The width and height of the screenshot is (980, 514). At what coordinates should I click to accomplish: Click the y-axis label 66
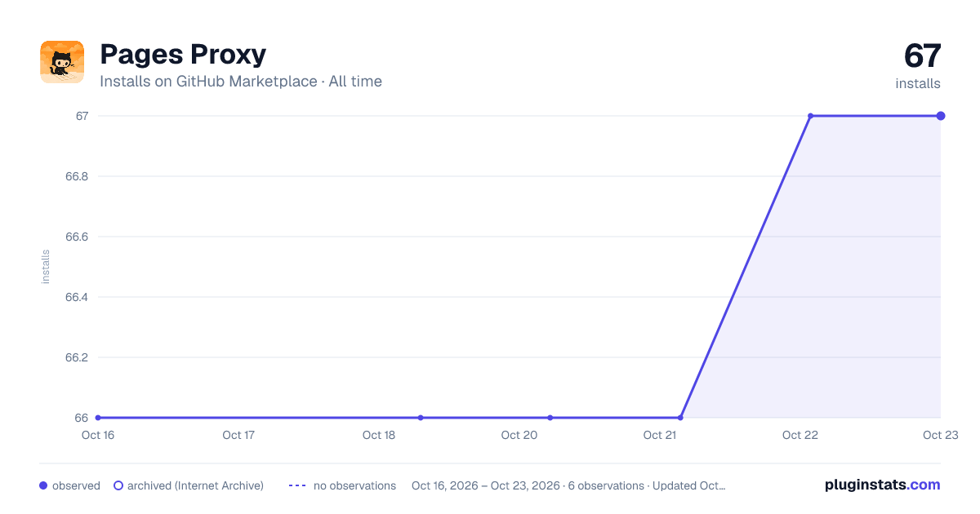point(82,418)
